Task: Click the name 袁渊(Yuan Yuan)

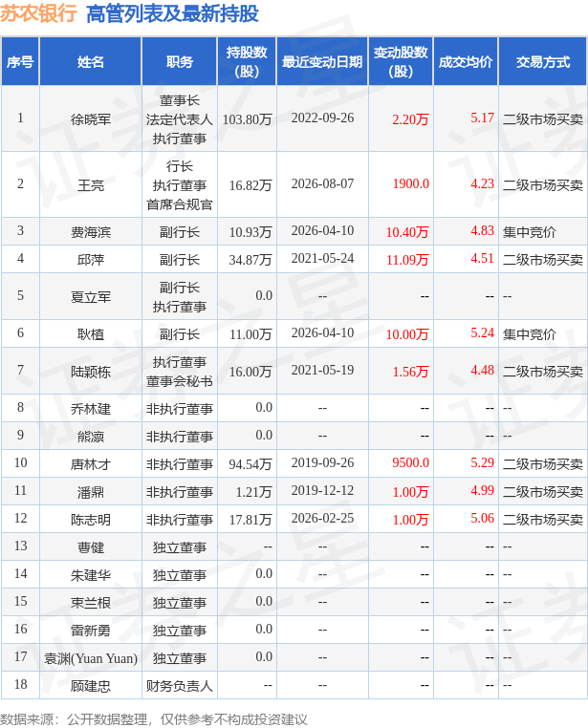Action: [x=91, y=658]
